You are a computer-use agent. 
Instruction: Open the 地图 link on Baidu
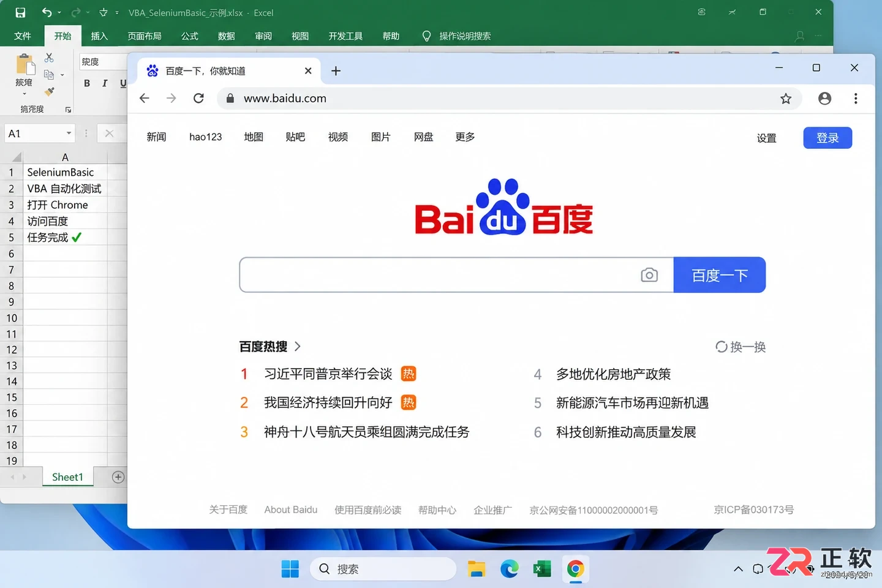[x=254, y=137]
